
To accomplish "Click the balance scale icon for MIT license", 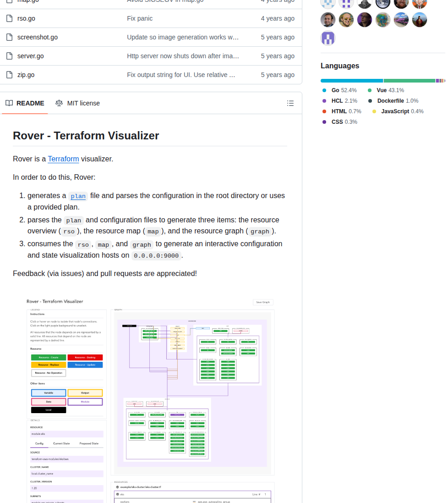I will click(59, 103).
